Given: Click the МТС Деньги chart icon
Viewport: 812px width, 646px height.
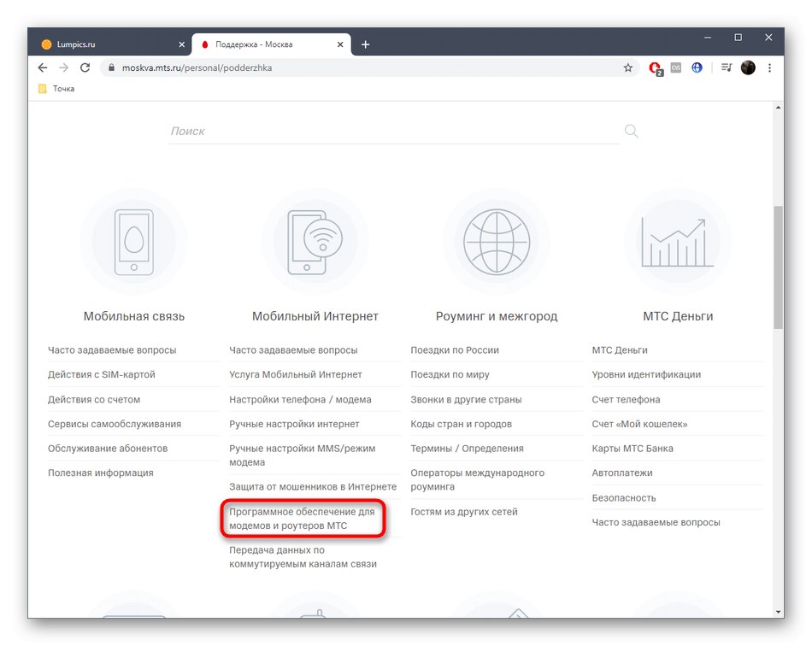Looking at the screenshot, I should pos(677,243).
